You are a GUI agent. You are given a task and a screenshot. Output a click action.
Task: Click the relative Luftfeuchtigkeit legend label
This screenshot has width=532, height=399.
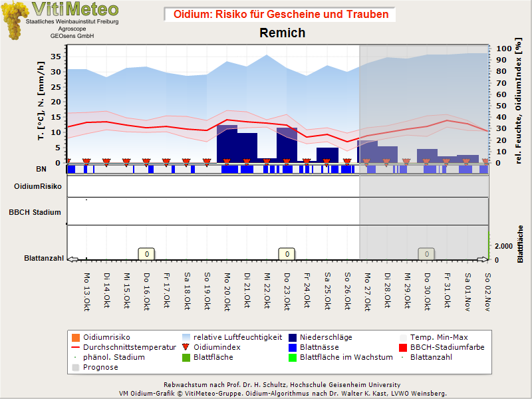click(233, 337)
